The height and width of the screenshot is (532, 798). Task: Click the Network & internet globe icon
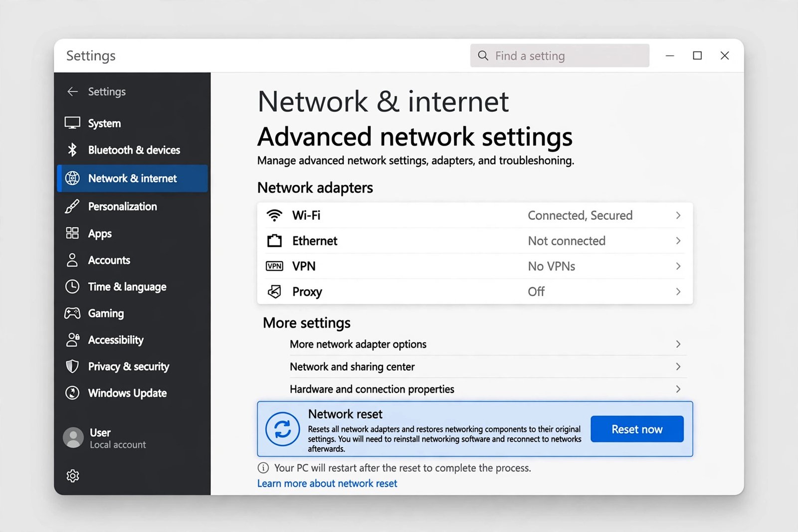[72, 178]
